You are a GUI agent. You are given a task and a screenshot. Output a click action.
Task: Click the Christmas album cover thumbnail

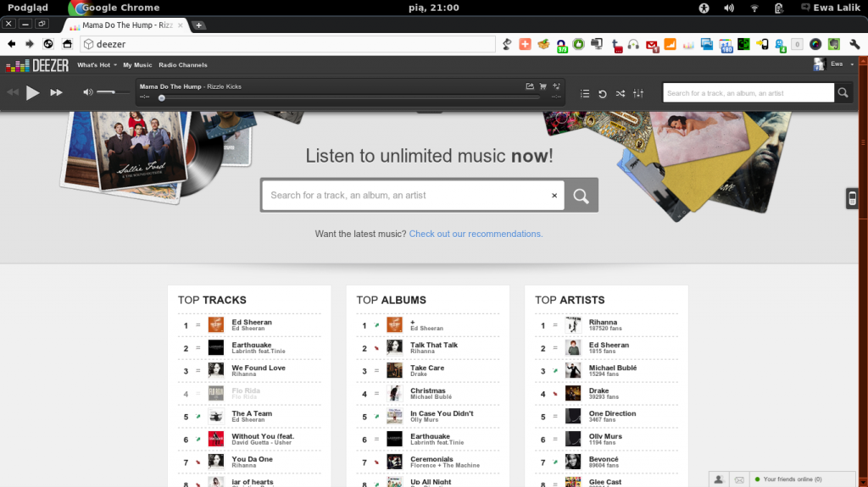[x=395, y=393]
